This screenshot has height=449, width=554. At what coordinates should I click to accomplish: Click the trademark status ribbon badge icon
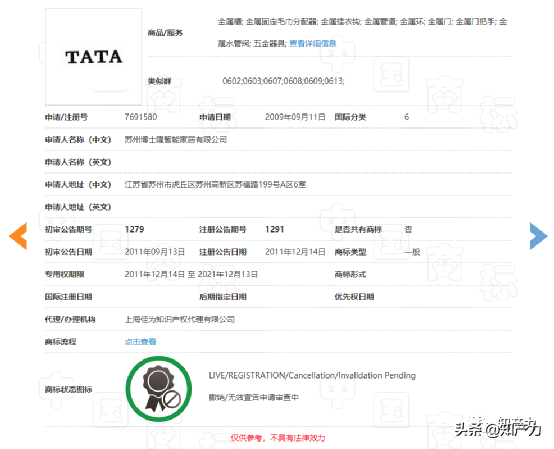coord(159,389)
